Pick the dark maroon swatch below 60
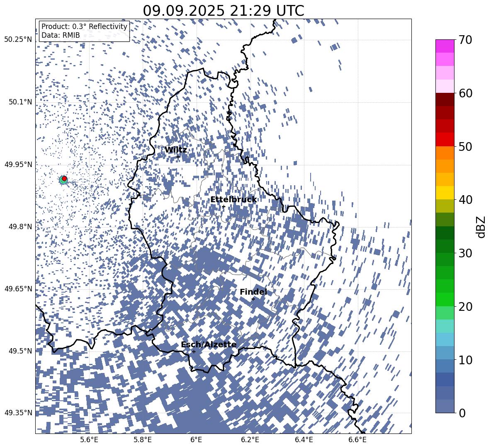Screen dimensions: 491x448 445,99
